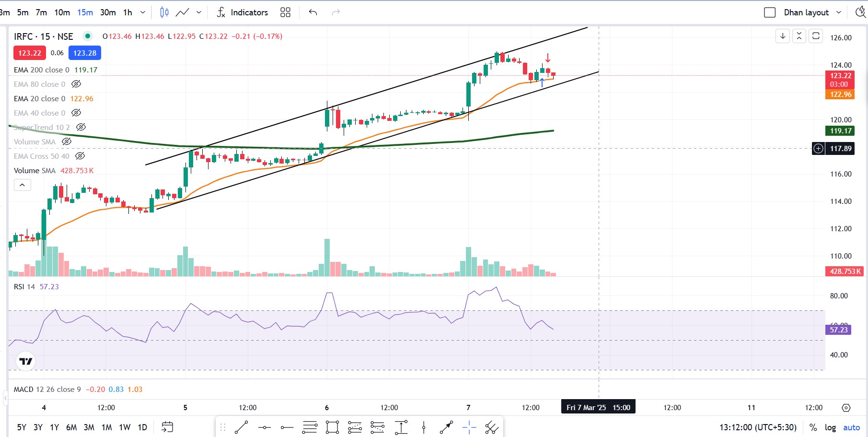Click the blue 123.28 buy price button
Image resolution: width=868 pixels, height=437 pixels.
coord(85,53)
